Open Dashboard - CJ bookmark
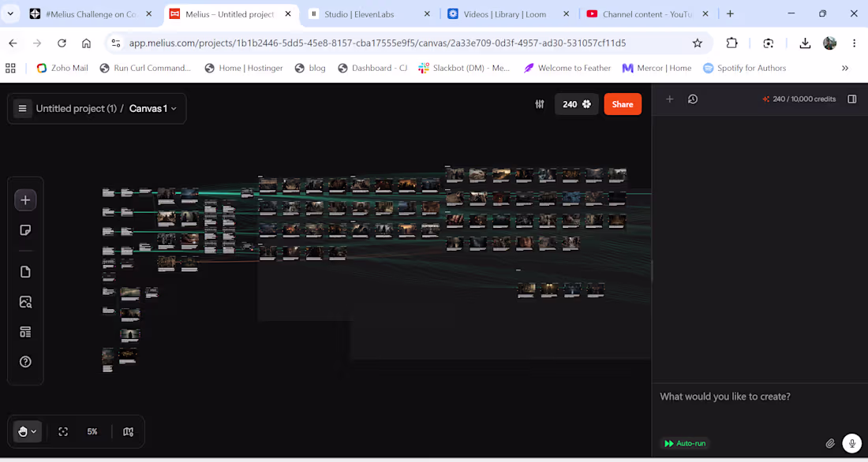The image size is (868, 462). point(372,68)
